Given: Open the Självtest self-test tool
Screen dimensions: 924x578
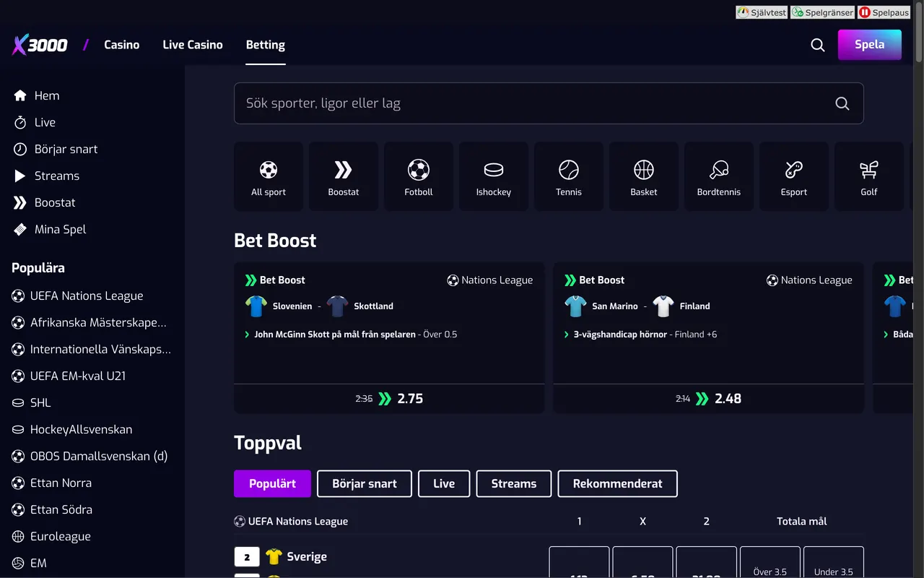Looking at the screenshot, I should click(762, 12).
